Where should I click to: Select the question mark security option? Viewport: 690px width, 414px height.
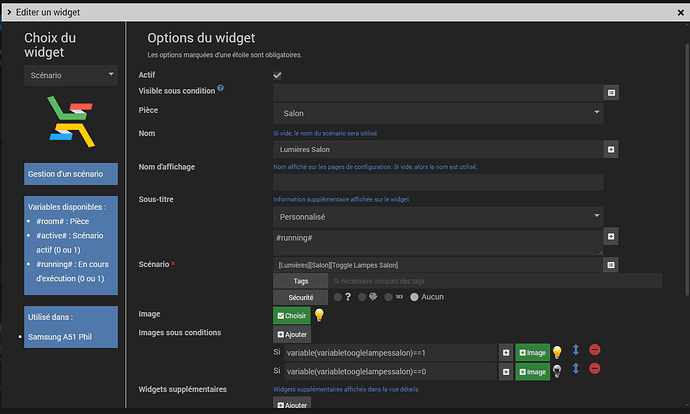[337, 297]
